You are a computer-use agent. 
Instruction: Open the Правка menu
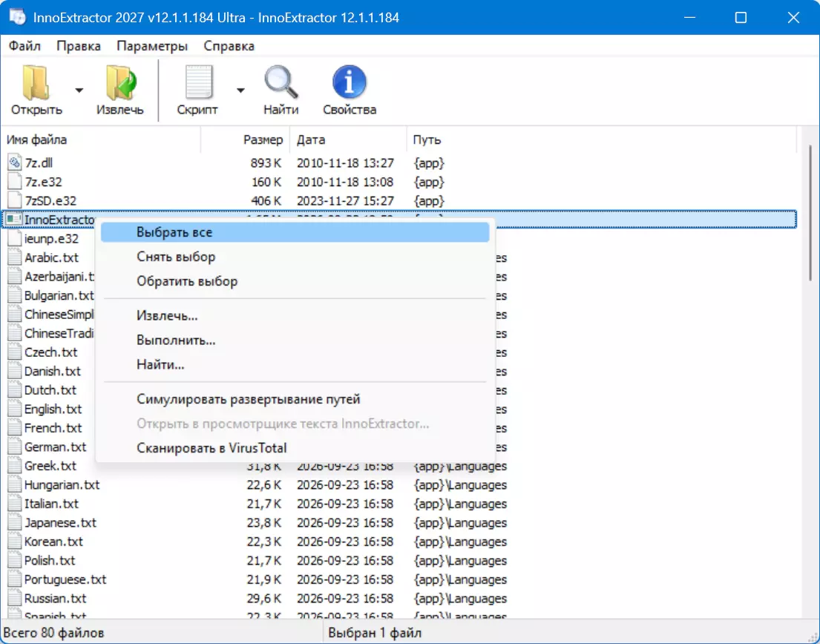coord(79,46)
